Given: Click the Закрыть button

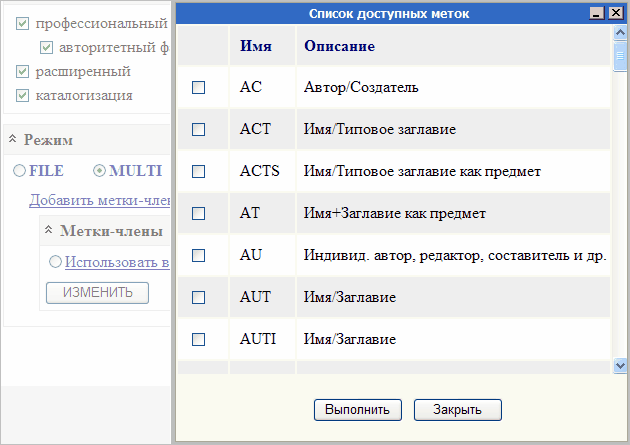Looking at the screenshot, I should click(458, 410).
